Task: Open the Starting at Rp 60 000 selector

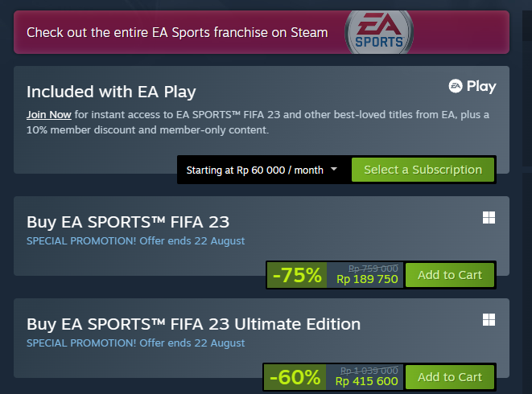Action: point(262,170)
